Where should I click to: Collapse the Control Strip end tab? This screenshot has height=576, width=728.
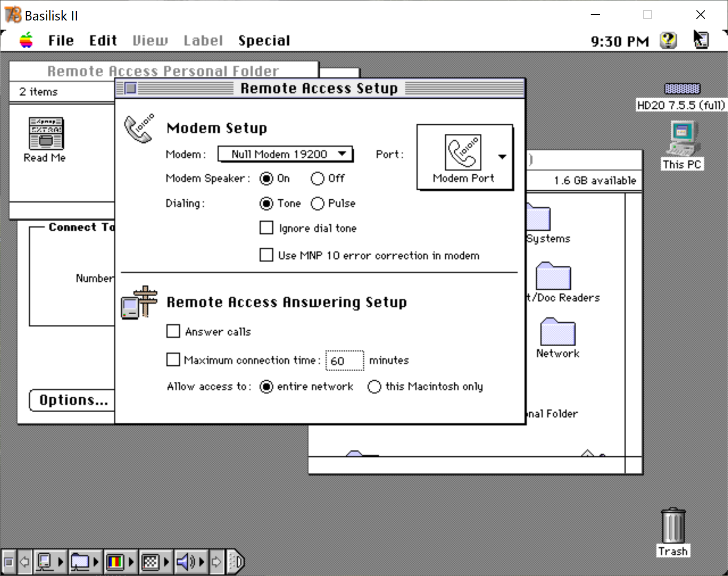pos(236,562)
